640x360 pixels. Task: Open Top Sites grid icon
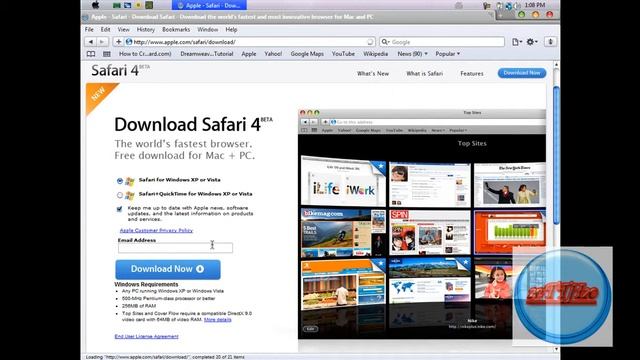(x=107, y=54)
